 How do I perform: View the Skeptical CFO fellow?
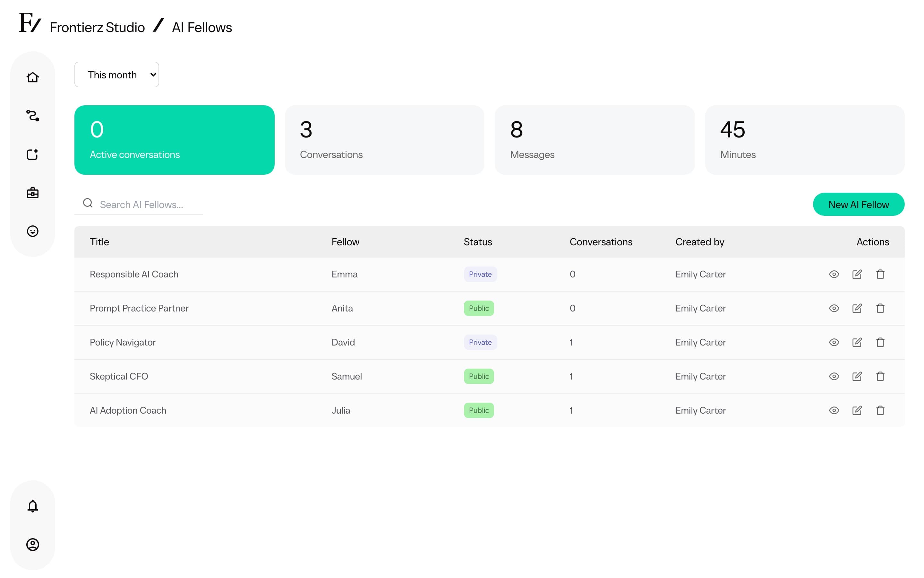834,376
